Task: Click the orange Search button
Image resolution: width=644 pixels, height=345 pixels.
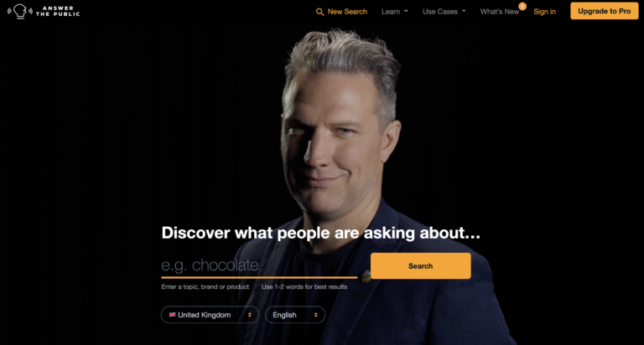Action: (421, 265)
